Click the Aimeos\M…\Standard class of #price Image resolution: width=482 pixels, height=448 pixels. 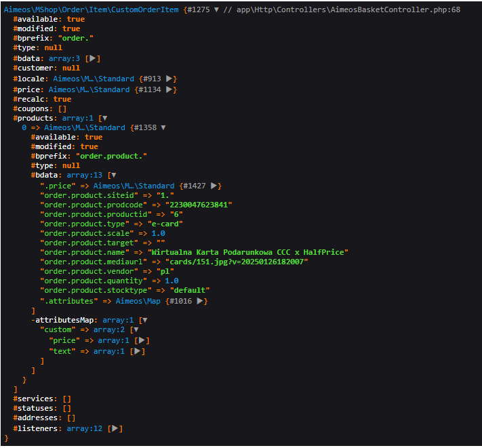(x=89, y=89)
